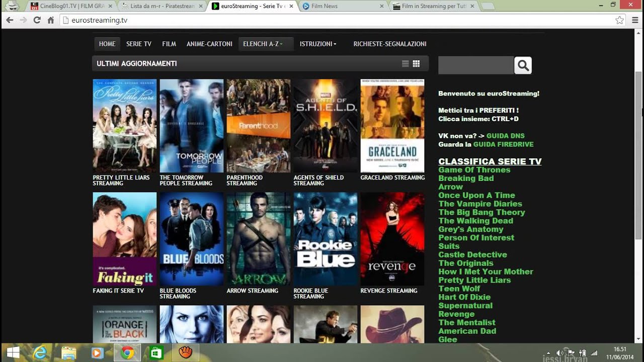Open Teen Wolf ranking link
This screenshot has width=644, height=362.
coord(459,289)
